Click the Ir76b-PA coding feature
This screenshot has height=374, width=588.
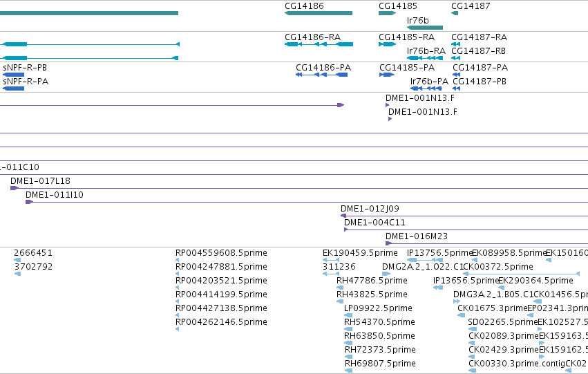[426, 88]
